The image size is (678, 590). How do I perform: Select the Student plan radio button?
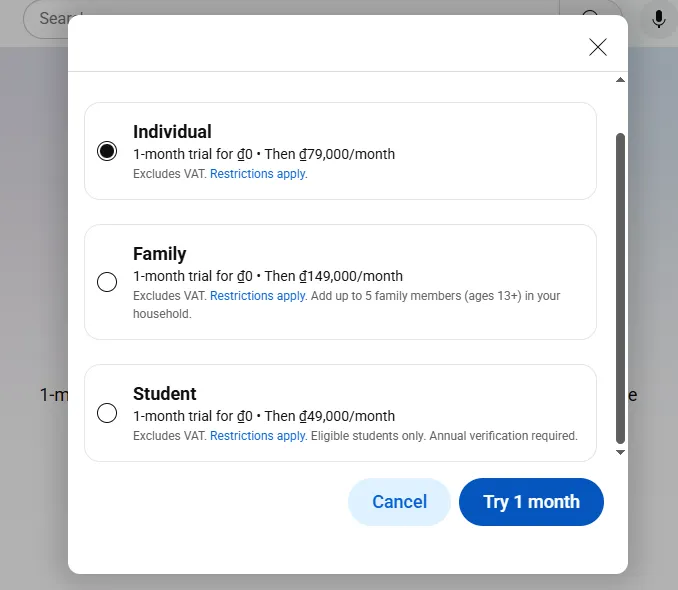pos(107,413)
